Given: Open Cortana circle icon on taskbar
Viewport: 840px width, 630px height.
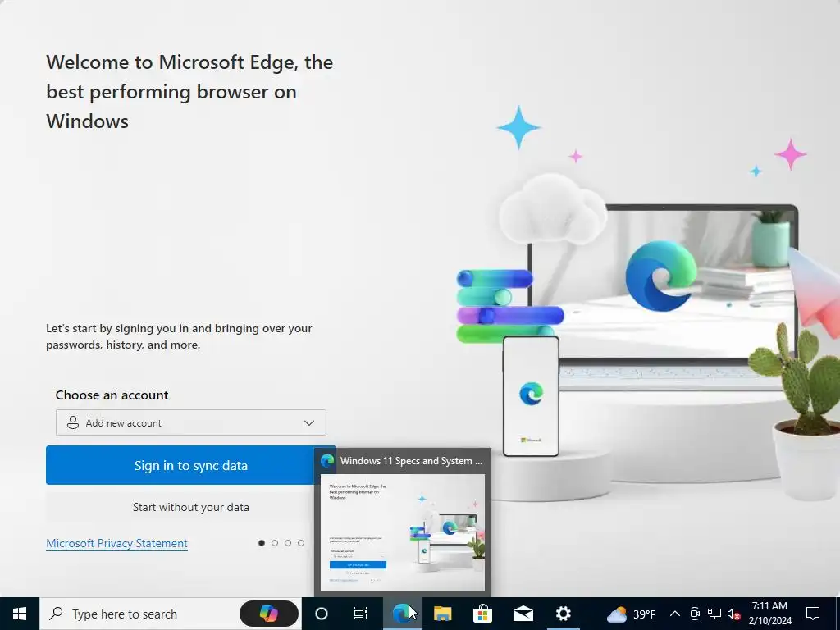Looking at the screenshot, I should pos(321,614).
